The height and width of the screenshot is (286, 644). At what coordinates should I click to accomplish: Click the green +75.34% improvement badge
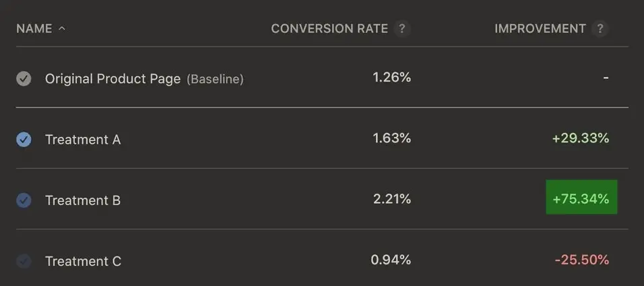point(581,198)
